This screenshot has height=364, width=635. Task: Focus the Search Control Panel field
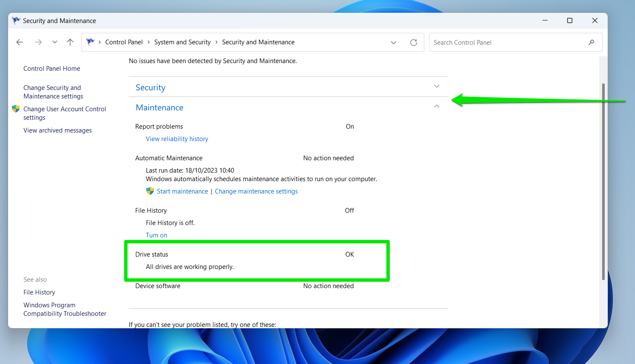(516, 43)
